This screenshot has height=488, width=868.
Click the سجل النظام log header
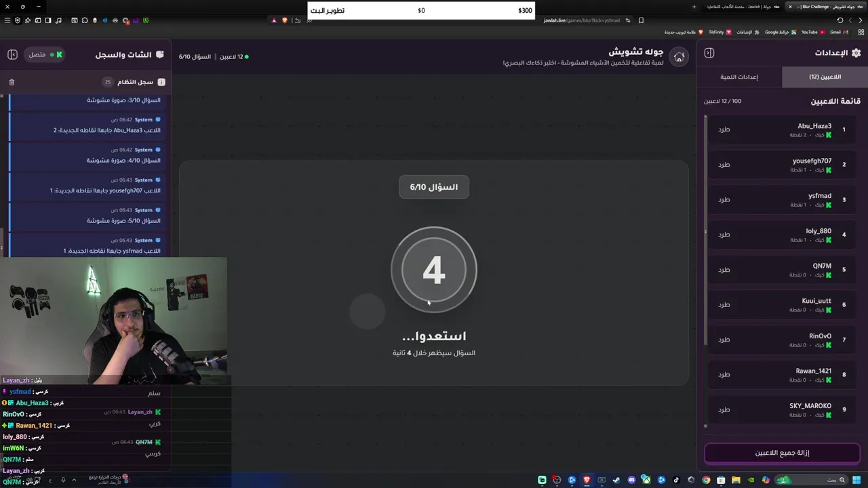[x=136, y=82]
